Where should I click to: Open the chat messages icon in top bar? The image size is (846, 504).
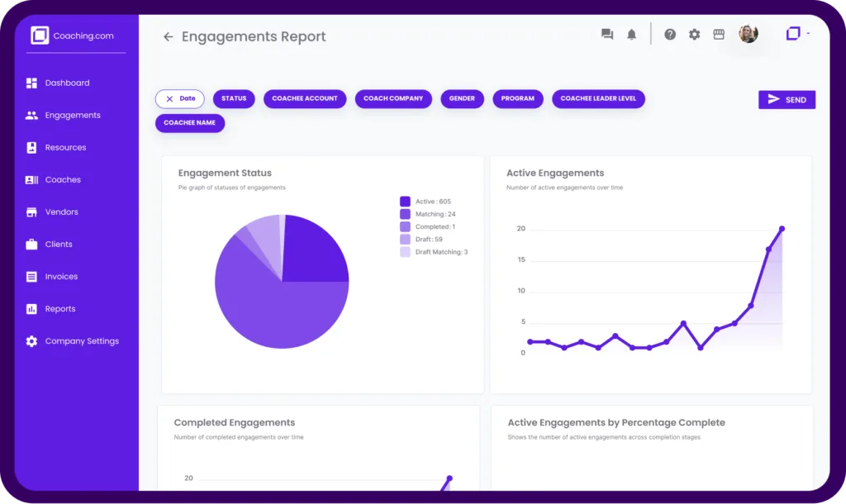coord(606,34)
